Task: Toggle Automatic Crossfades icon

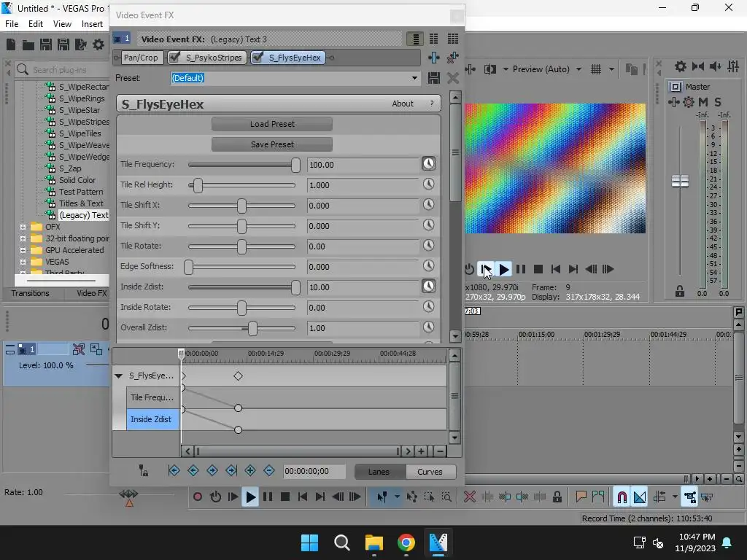Action: click(x=639, y=497)
